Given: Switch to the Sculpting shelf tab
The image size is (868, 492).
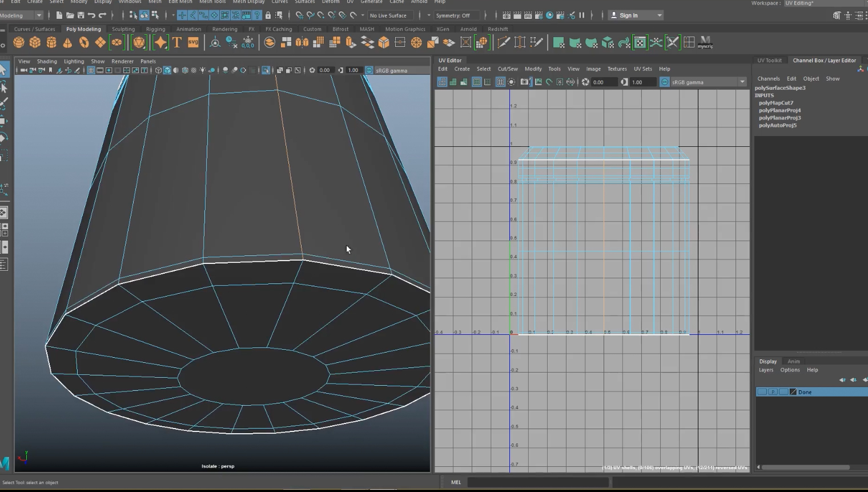Looking at the screenshot, I should tap(123, 29).
